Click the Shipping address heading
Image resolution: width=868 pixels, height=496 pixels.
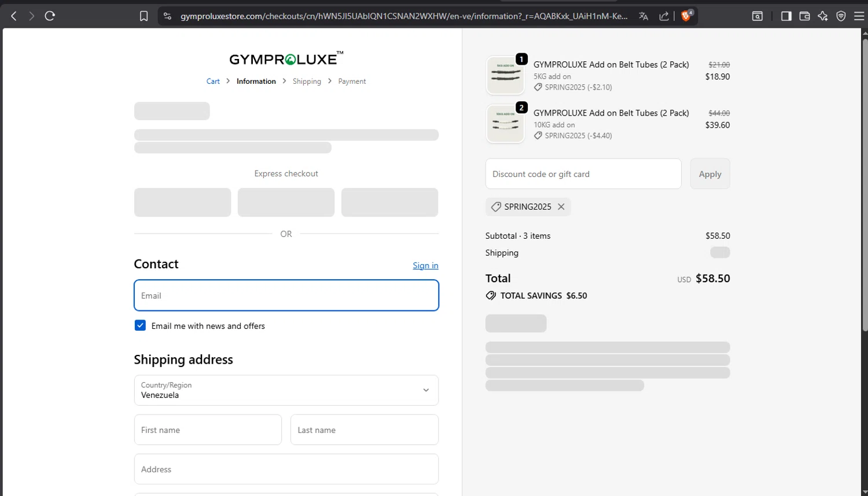pyautogui.click(x=183, y=360)
